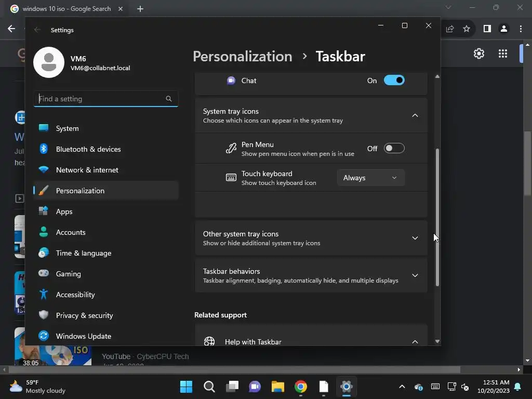Click the Settings back arrow
532x399 pixels.
[x=37, y=30]
